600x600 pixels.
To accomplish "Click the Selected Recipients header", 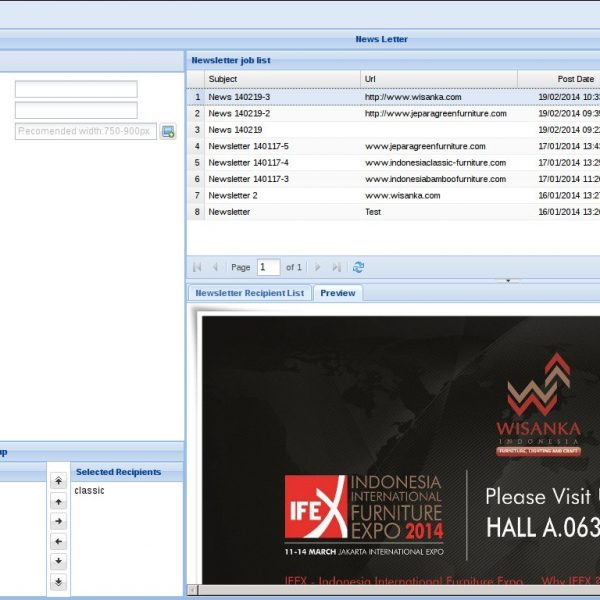I will pyautogui.click(x=126, y=472).
